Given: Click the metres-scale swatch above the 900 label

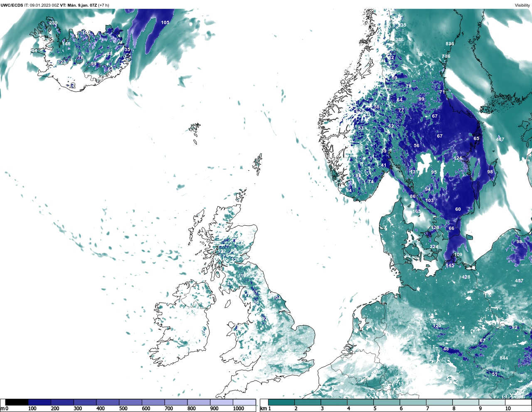Looking at the screenshot, I should point(221,402).
